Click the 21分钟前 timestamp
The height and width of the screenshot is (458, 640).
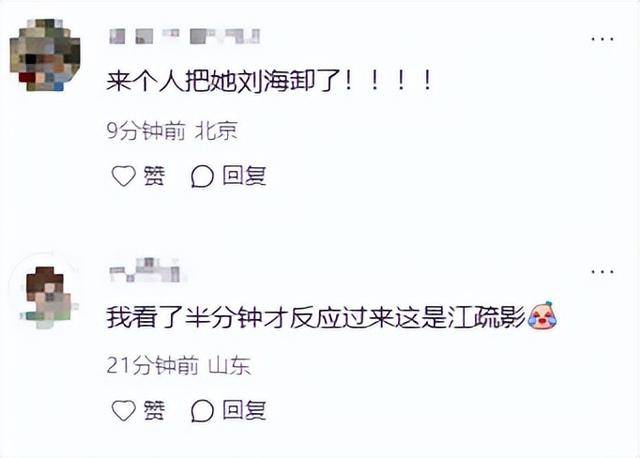153,365
